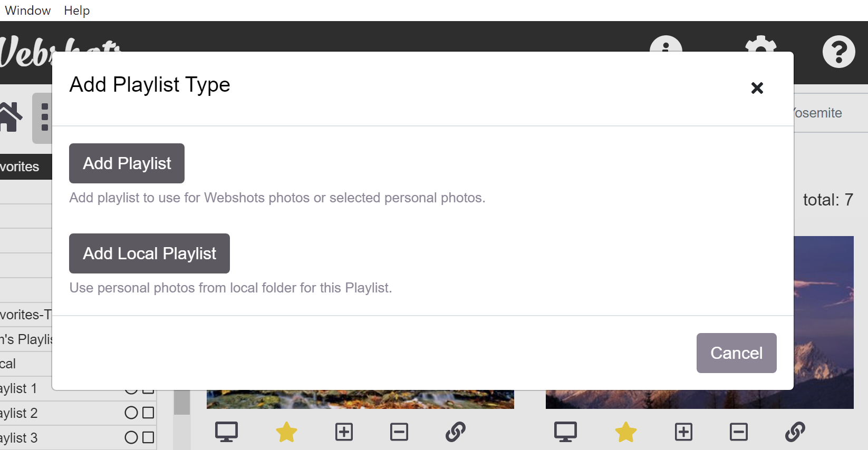Choose the Add Local Playlist button

[x=149, y=253]
